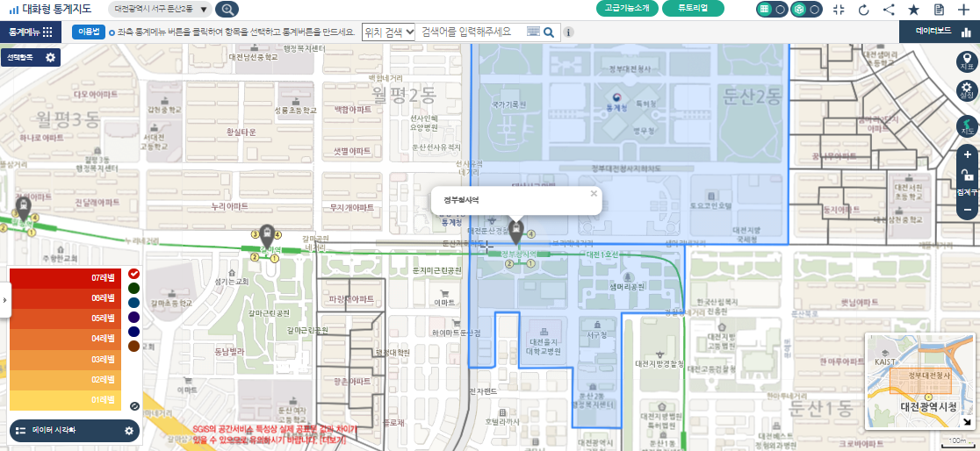Click the fullscreen shrink arrows icon
Viewport: 980px width, 451px height.
(x=838, y=10)
